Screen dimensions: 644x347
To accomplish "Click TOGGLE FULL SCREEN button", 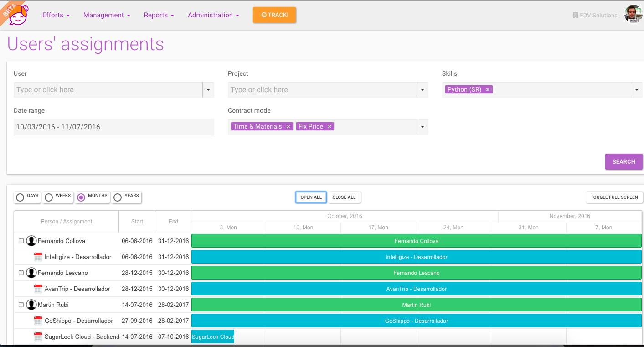I will point(614,197).
